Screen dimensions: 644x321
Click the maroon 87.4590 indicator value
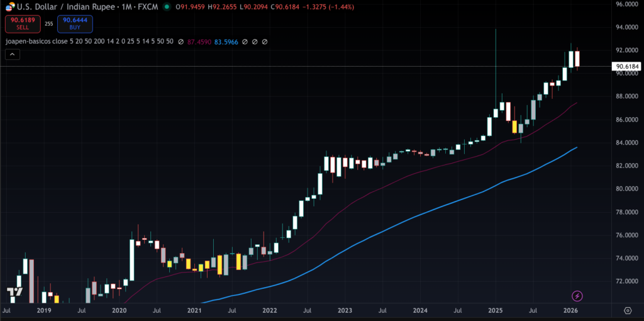pos(199,42)
